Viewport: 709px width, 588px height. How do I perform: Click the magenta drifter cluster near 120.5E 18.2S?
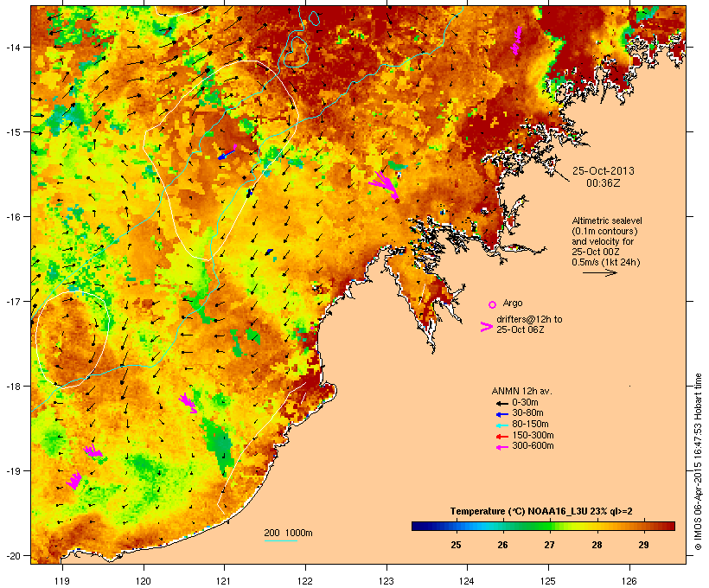pyautogui.click(x=188, y=403)
